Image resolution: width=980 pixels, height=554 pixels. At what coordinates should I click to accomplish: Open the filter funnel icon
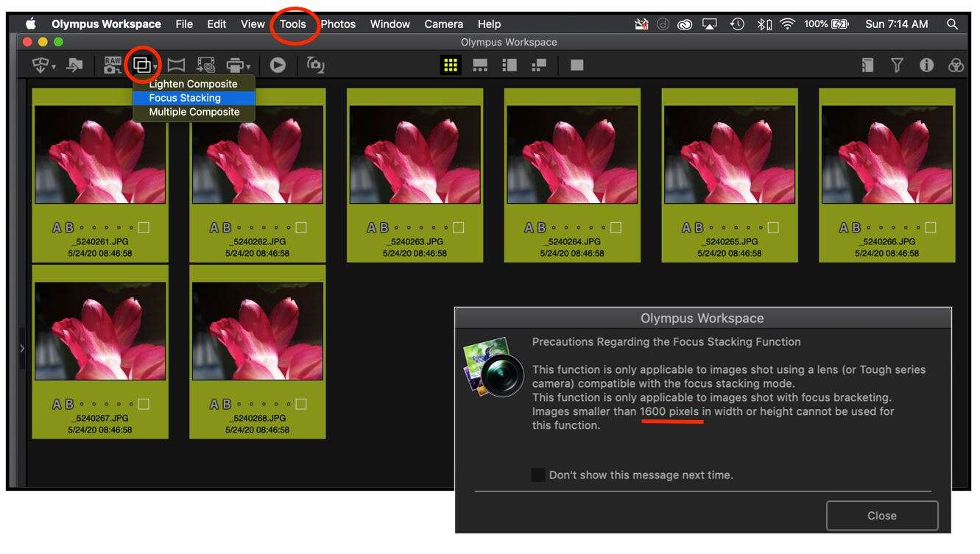[897, 65]
